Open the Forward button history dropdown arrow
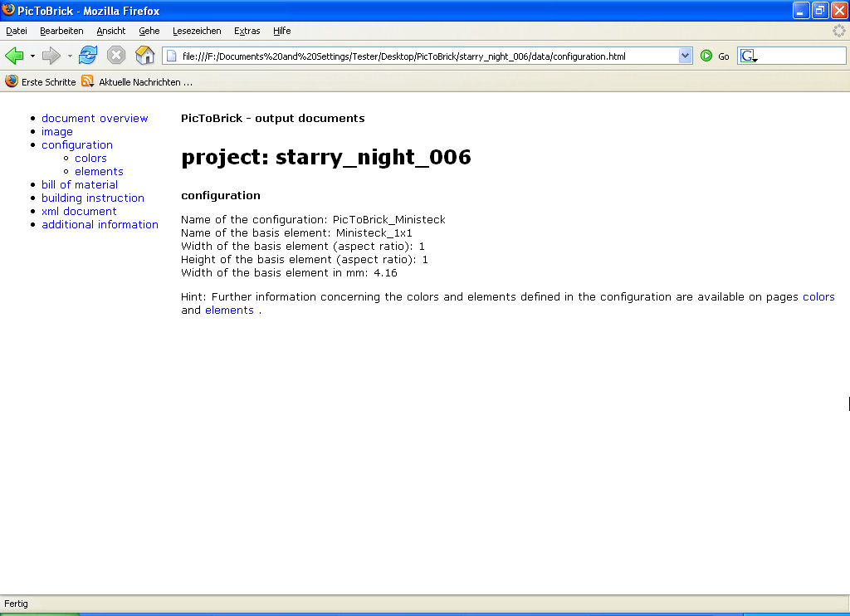The width and height of the screenshot is (850, 616). coord(70,56)
